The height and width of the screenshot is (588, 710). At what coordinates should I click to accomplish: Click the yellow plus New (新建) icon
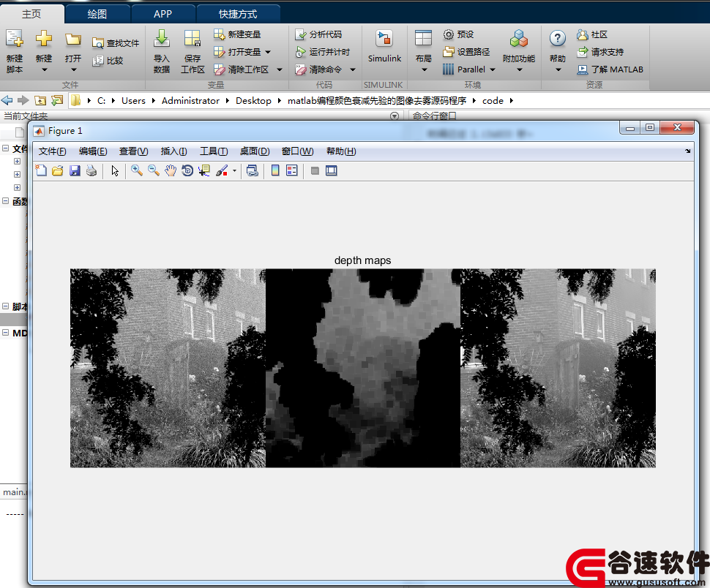[x=44, y=39]
